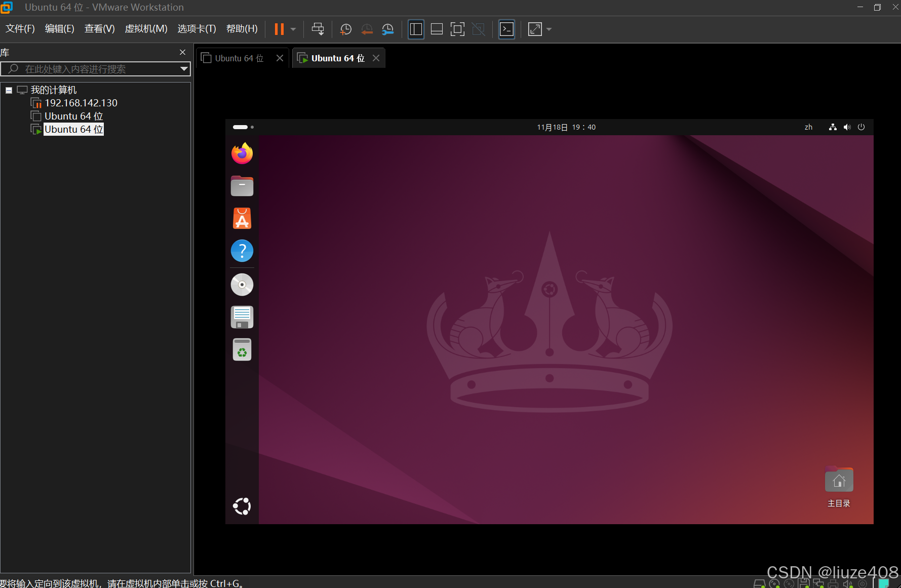Show applications with Ubuntu logo button
Image resolution: width=901 pixels, height=588 pixels.
click(242, 506)
